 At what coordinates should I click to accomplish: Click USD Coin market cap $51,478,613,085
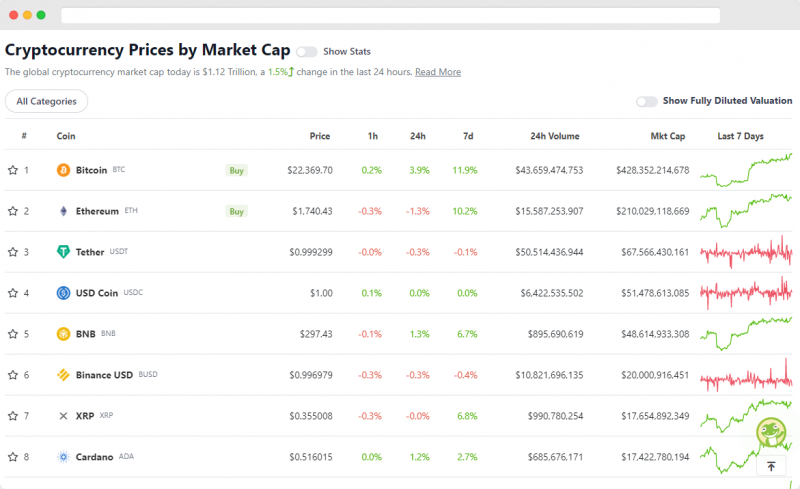(655, 293)
